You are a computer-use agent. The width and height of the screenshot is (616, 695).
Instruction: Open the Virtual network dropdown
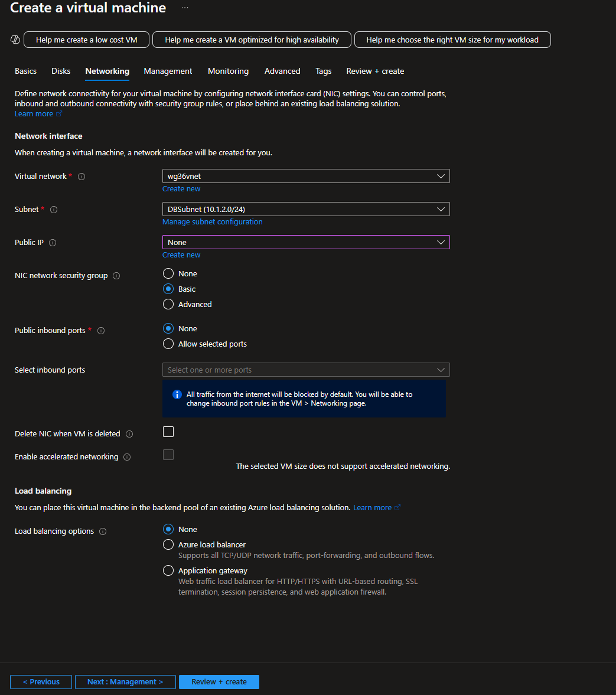click(x=306, y=176)
